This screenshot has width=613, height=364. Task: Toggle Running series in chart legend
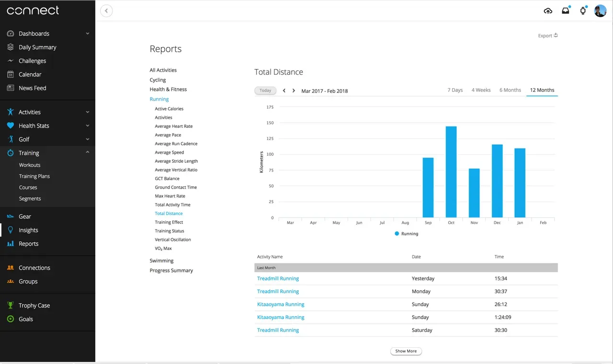[407, 234]
